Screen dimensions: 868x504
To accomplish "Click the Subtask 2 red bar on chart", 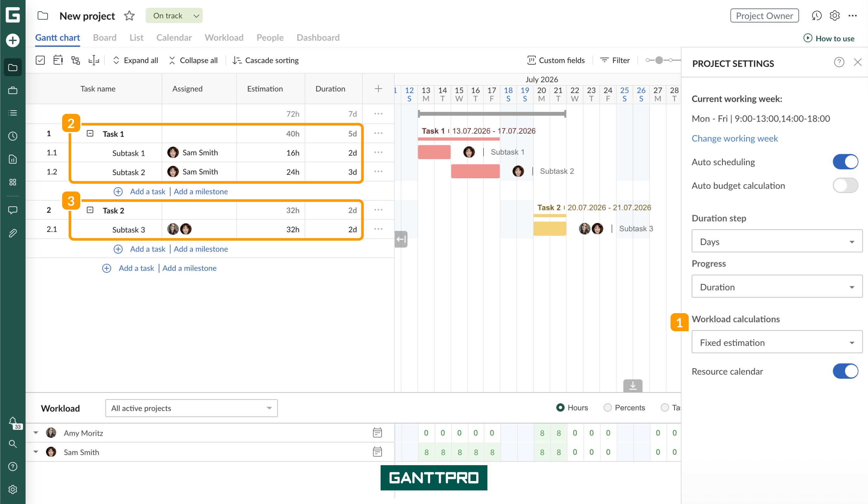I will (x=475, y=171).
